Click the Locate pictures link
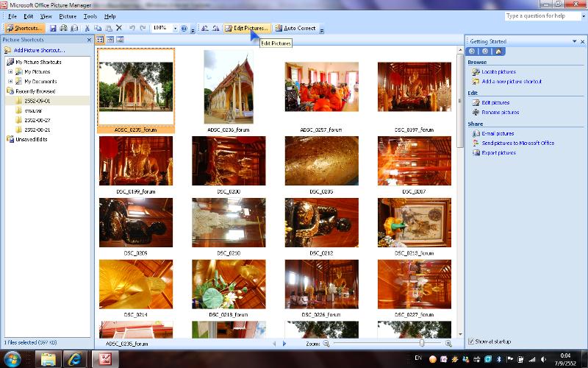Screen dimensions: 588x368 (498, 71)
